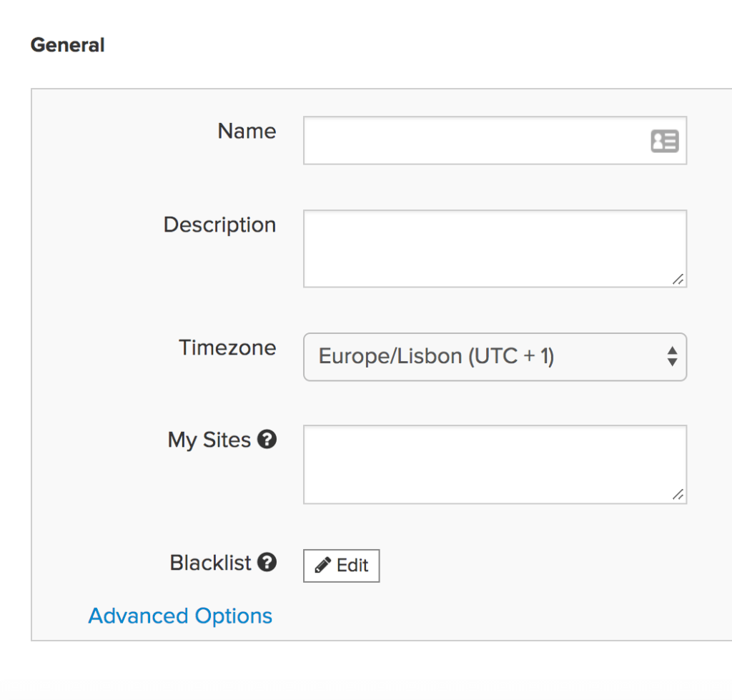The width and height of the screenshot is (732, 700).
Task: Click the General section heading
Action: (68, 45)
